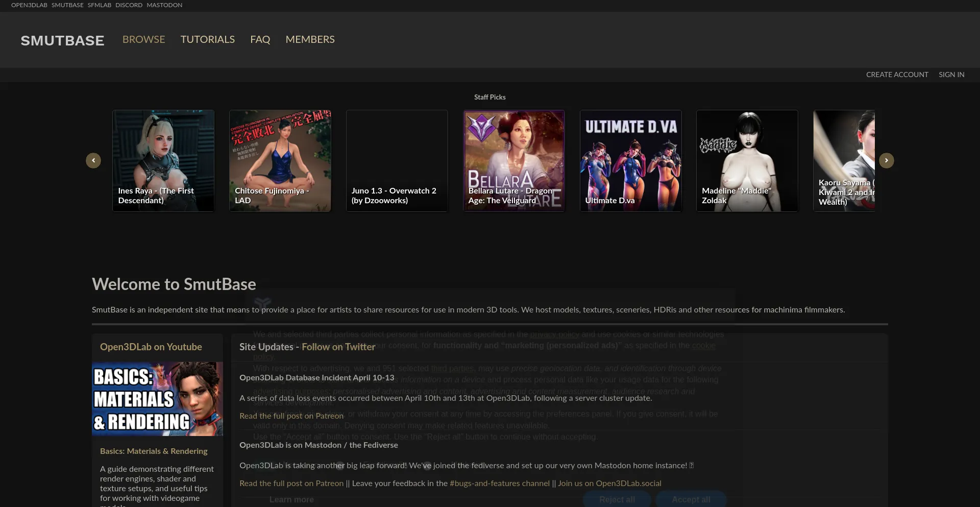
Task: Click "Staff Picks" label
Action: [490, 97]
